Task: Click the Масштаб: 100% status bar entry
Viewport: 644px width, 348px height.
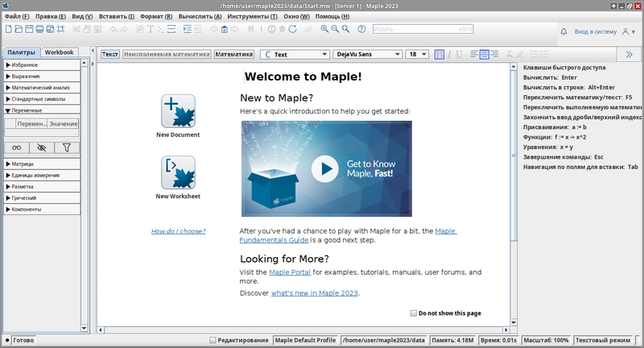Action: click(546, 340)
